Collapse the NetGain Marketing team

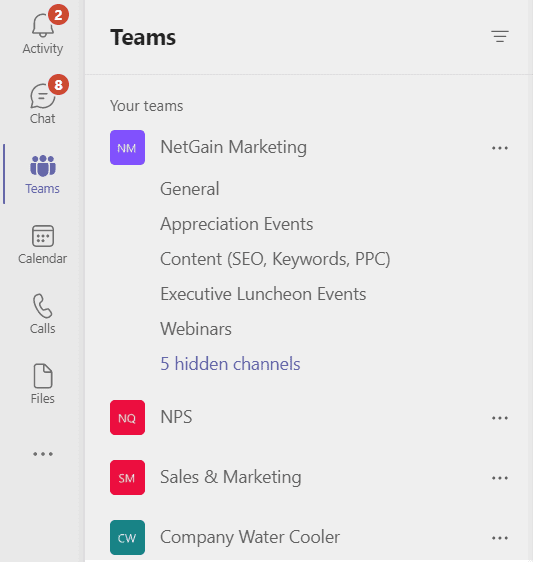[233, 147]
